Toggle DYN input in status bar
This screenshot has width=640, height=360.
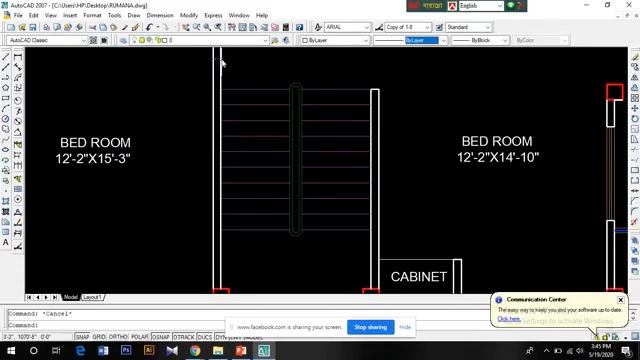pos(220,337)
